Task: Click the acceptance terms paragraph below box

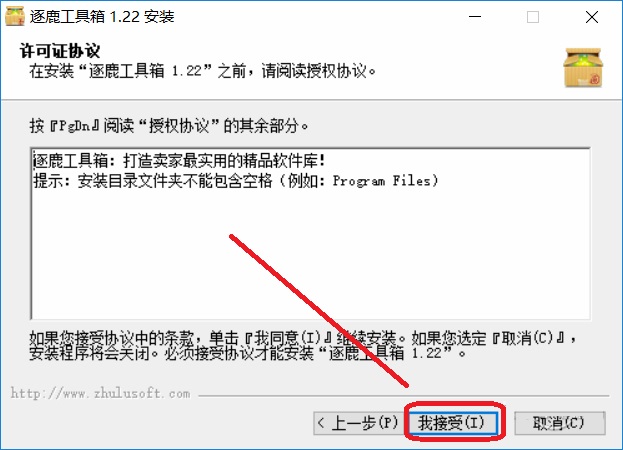Action: [303, 345]
